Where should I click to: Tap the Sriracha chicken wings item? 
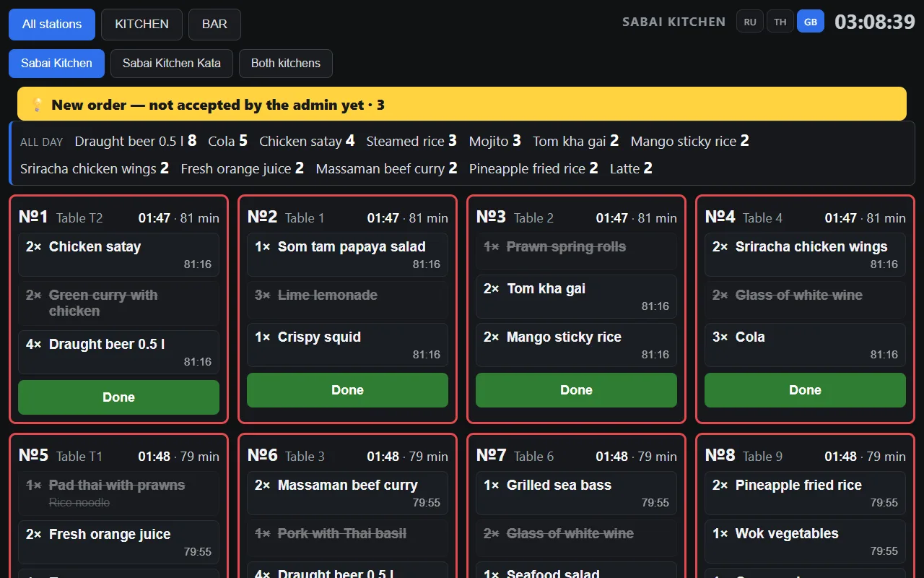click(805, 254)
